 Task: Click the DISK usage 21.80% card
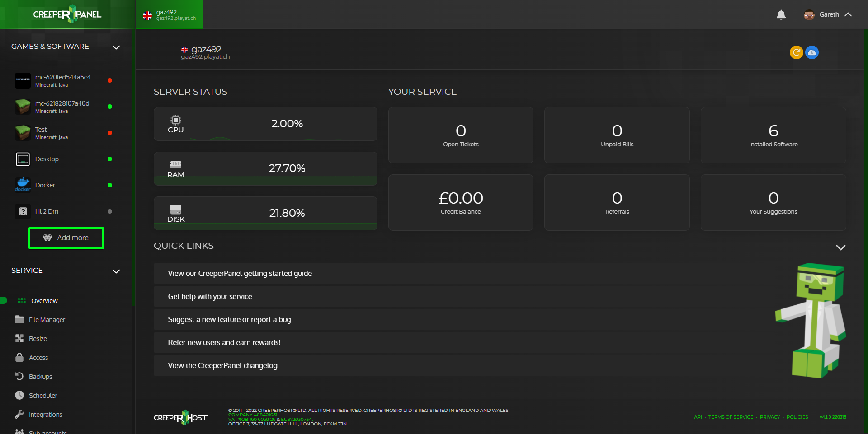[x=265, y=213]
